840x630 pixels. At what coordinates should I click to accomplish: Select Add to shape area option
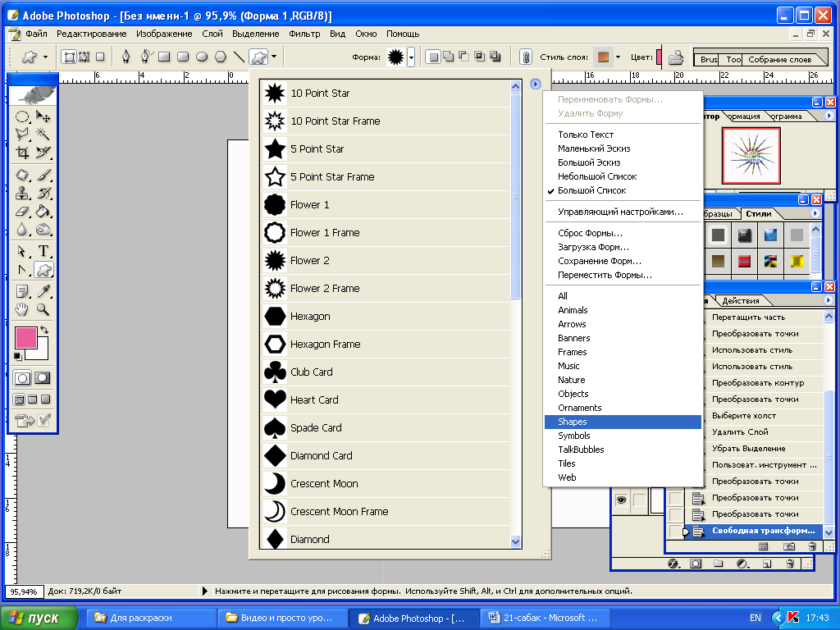point(449,57)
